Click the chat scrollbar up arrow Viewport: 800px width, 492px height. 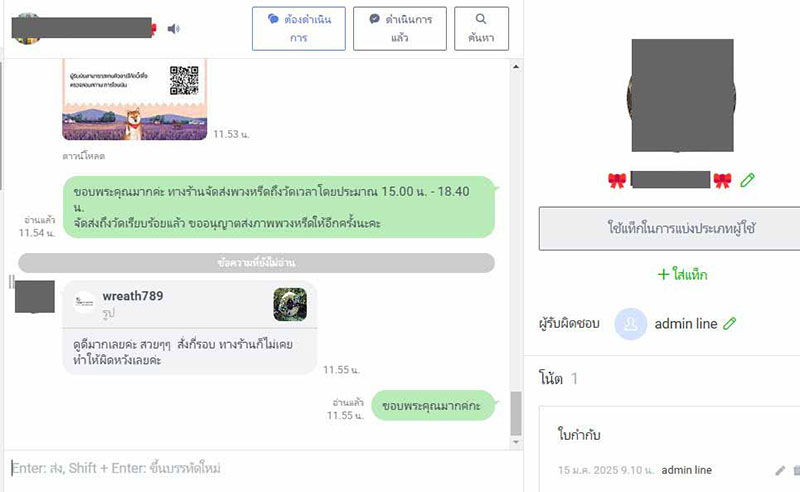(516, 67)
